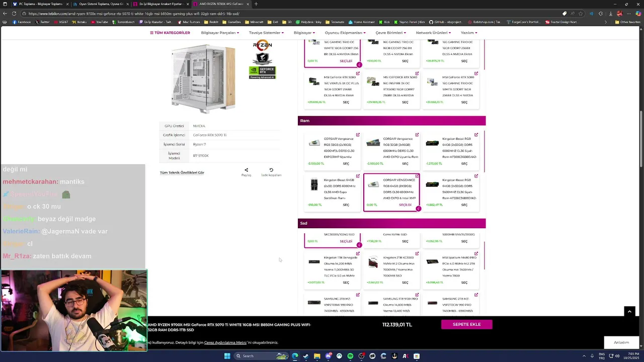Open the Reddit bookmark

point(211,22)
